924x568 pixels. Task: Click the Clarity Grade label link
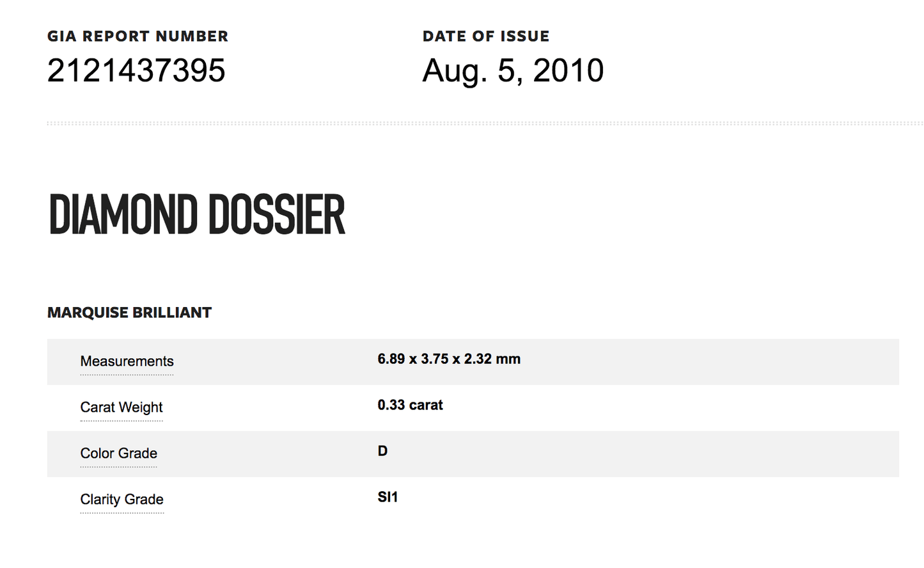(x=121, y=500)
